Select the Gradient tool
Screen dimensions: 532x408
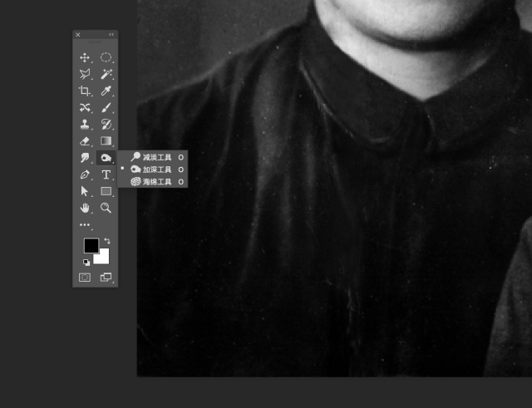click(x=106, y=140)
